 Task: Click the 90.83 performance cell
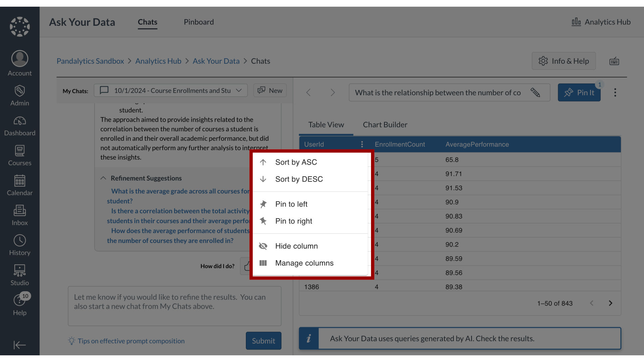(453, 216)
